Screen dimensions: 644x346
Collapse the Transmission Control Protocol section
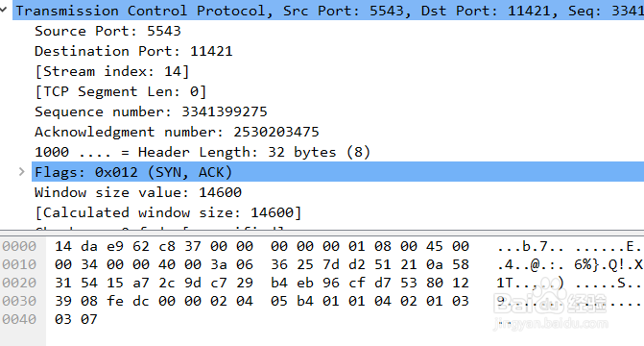click(4, 10)
